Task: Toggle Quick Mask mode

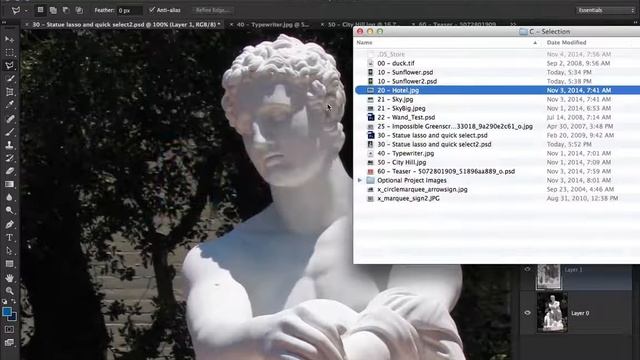Action: pos(9,329)
